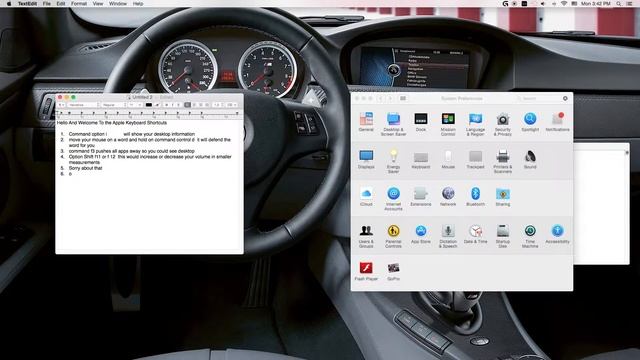Open App Store preferences pane

click(421, 234)
